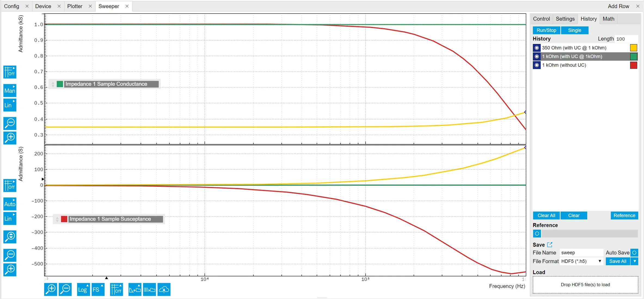Expand signal selector arrows beside Sample Conductance
Viewport: 644px width, 299px height.
point(53,84)
